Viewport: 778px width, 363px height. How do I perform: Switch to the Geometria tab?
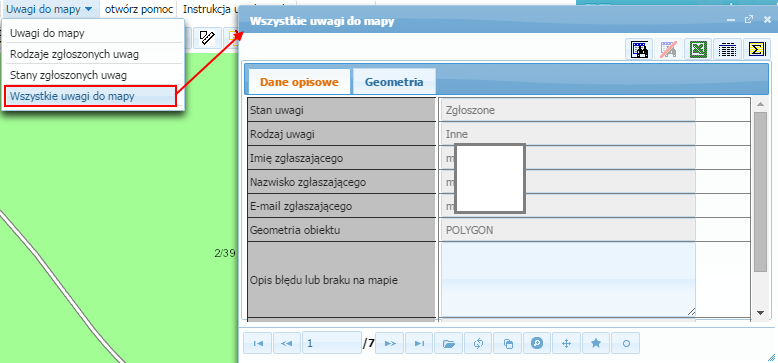click(x=394, y=82)
